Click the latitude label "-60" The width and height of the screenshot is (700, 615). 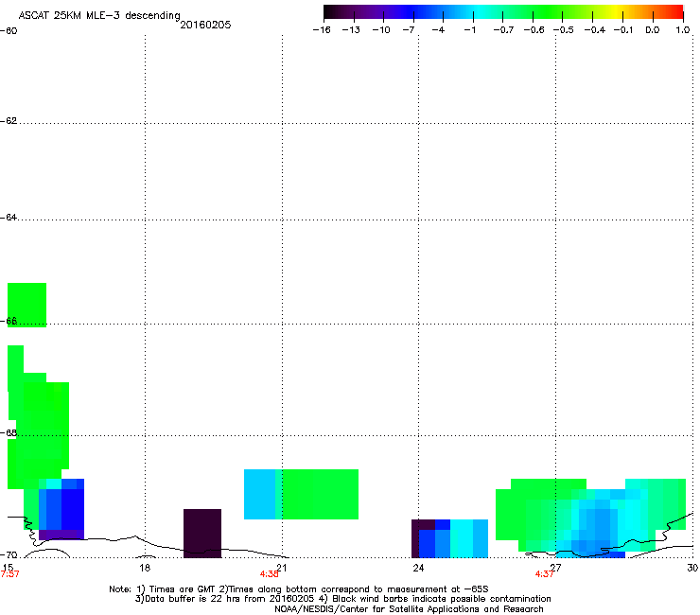9,31
